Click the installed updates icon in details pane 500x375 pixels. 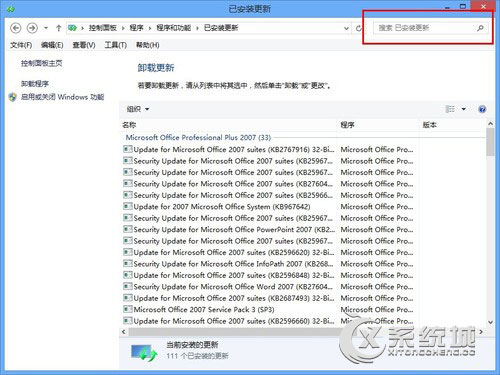tap(144, 352)
